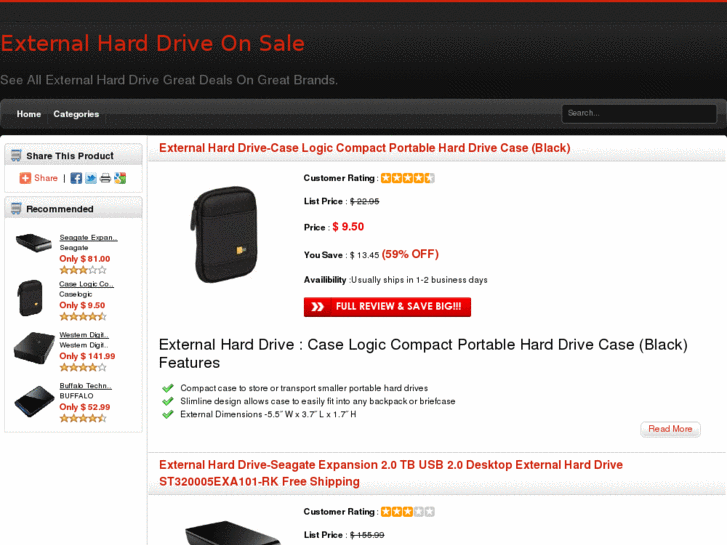
Task: Click the Full Review & Save Big button
Action: pos(387,307)
